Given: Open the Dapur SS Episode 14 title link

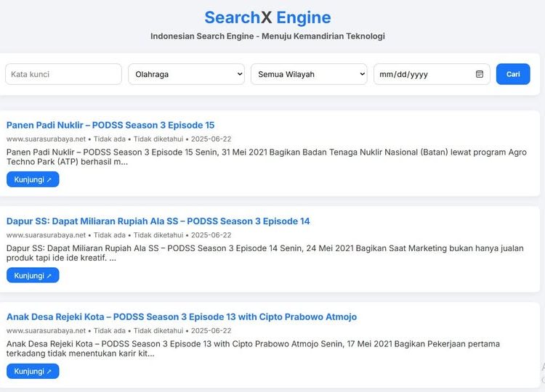Looking at the screenshot, I should (158, 221).
